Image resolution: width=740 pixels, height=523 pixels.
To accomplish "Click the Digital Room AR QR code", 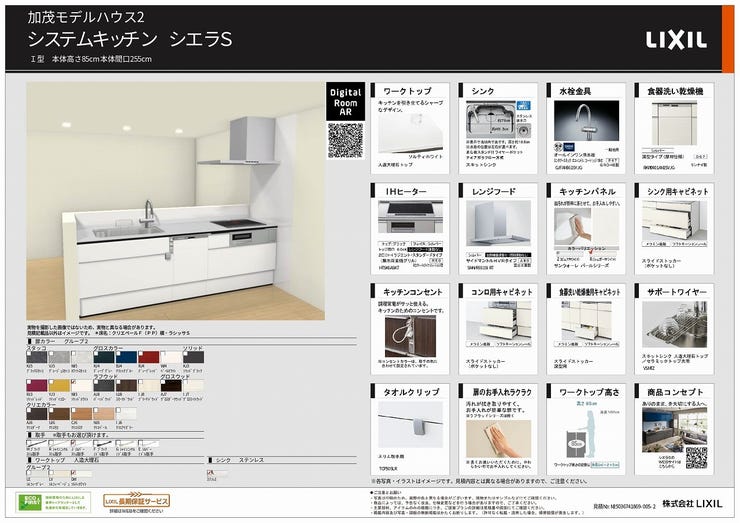I will point(344,139).
